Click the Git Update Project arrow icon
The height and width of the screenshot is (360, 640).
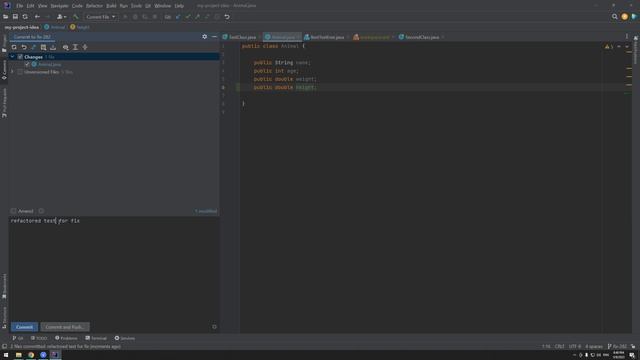178,17
